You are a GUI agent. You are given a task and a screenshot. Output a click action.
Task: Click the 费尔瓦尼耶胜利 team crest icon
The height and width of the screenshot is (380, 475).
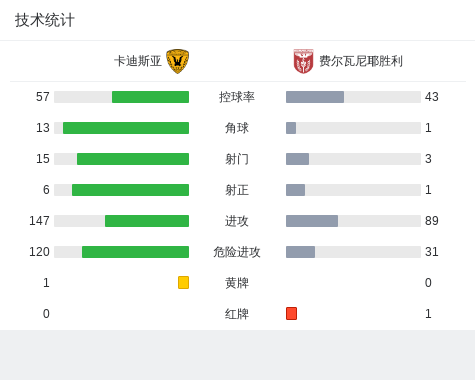303,61
